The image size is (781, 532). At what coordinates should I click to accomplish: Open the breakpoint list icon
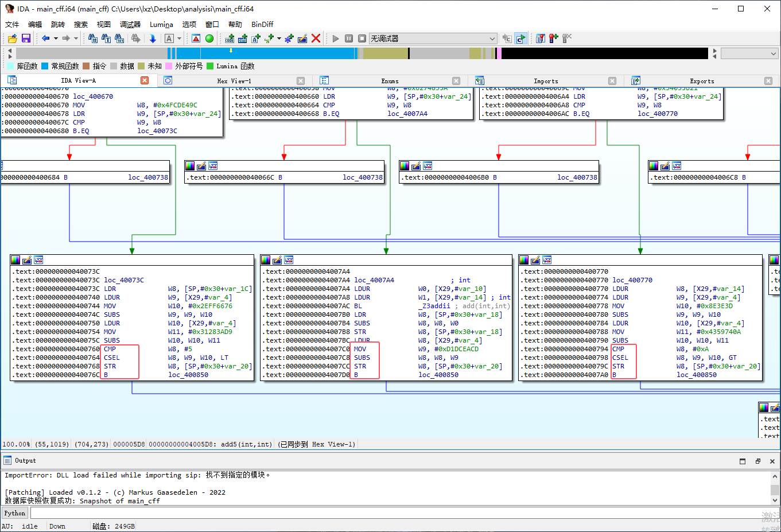[541, 38]
